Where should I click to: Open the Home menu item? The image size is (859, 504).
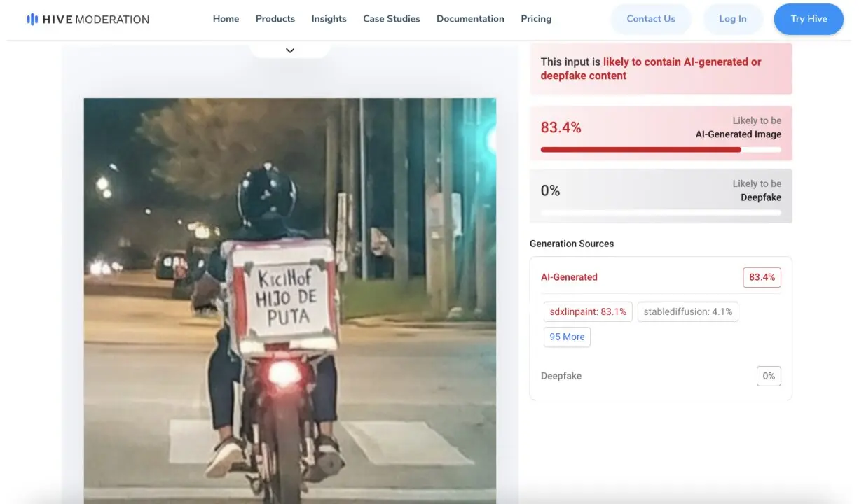[226, 19]
